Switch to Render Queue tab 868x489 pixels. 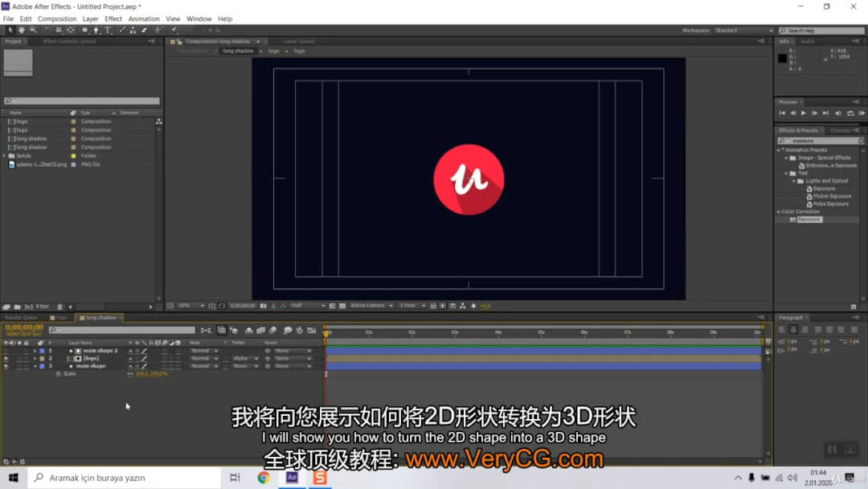[21, 318]
